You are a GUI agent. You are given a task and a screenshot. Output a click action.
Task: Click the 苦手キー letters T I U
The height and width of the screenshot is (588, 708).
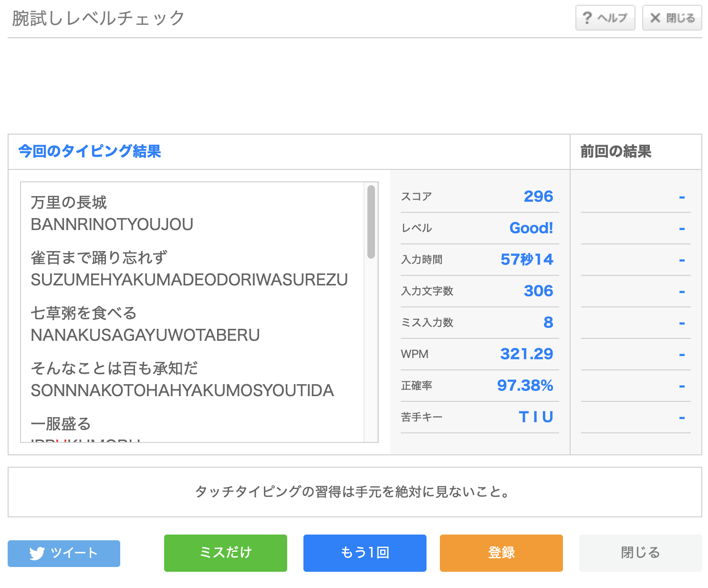coord(536,417)
